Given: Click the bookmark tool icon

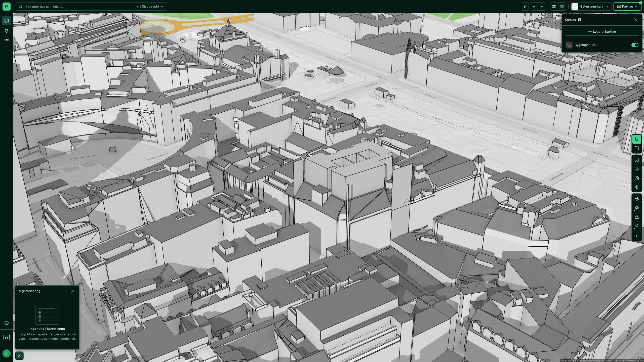Looking at the screenshot, I should (636, 160).
